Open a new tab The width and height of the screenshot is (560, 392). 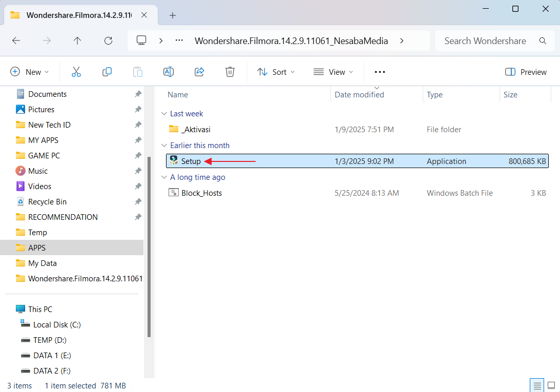[x=173, y=15]
